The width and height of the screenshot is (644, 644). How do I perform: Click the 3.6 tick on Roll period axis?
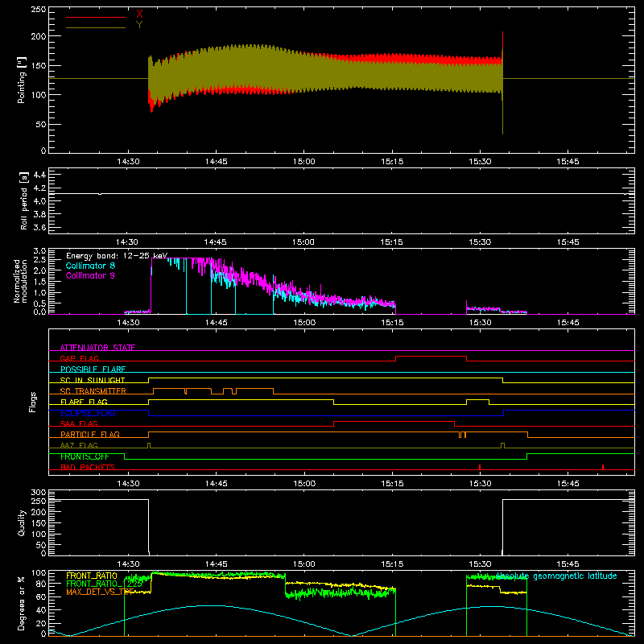point(39,227)
